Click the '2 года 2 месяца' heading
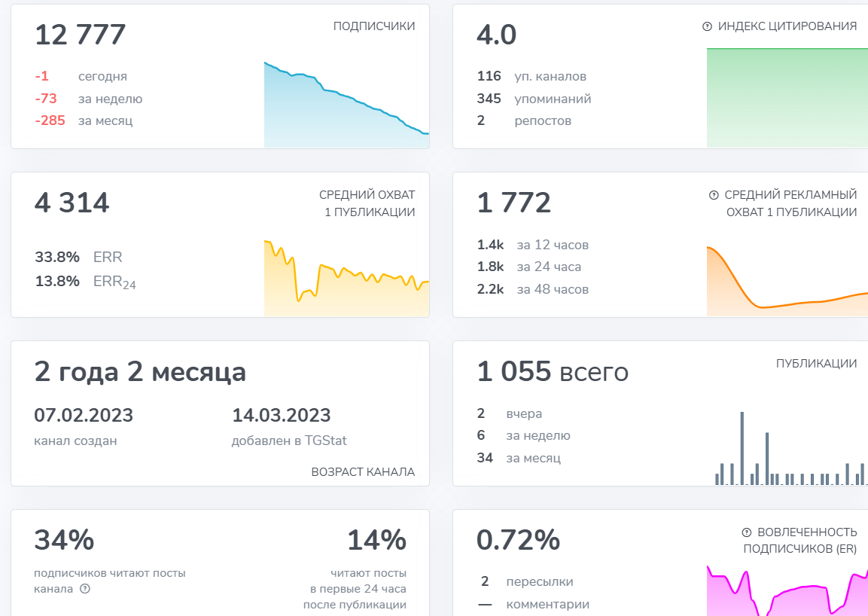 pyautogui.click(x=140, y=372)
